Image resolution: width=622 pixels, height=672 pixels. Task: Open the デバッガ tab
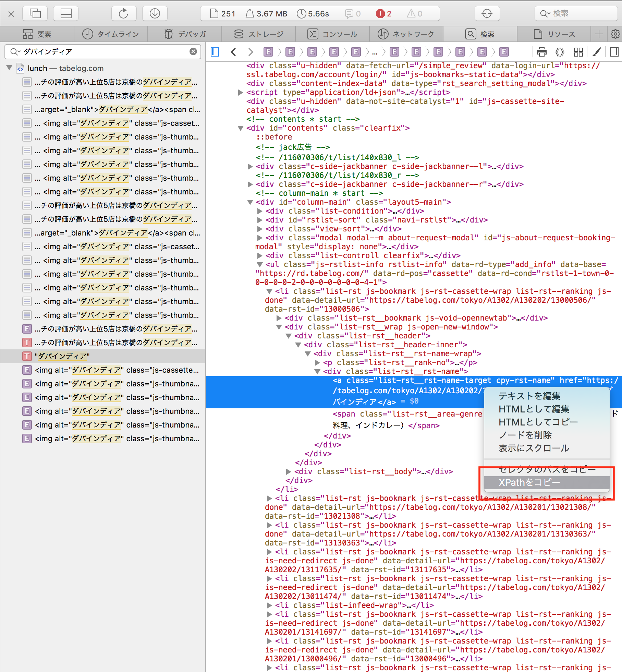pyautogui.click(x=185, y=34)
